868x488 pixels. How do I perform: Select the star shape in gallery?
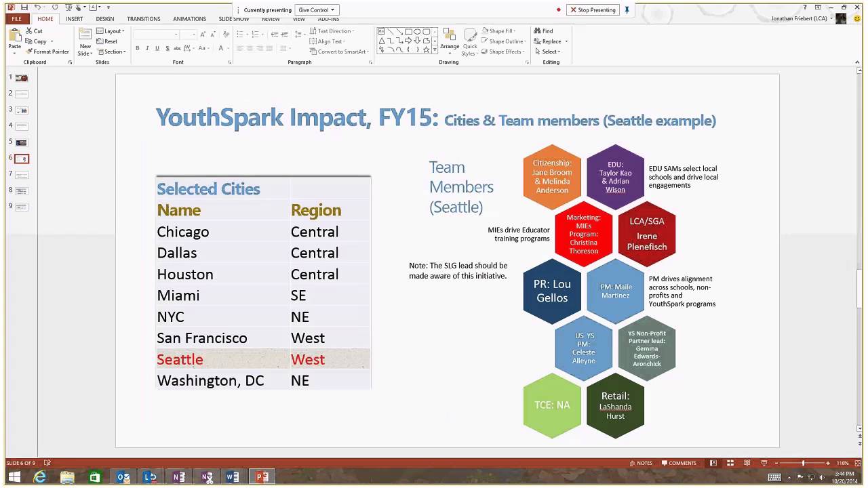[426, 49]
